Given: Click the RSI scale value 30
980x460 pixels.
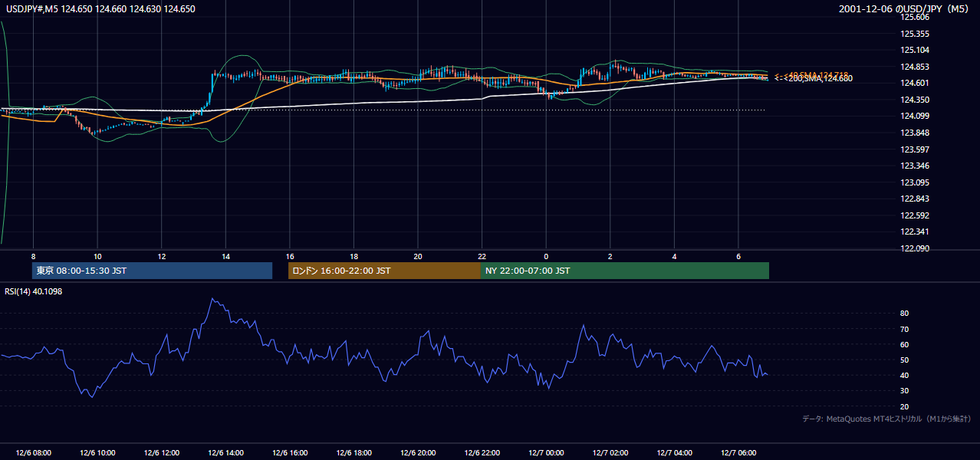Looking at the screenshot, I should click(904, 391).
